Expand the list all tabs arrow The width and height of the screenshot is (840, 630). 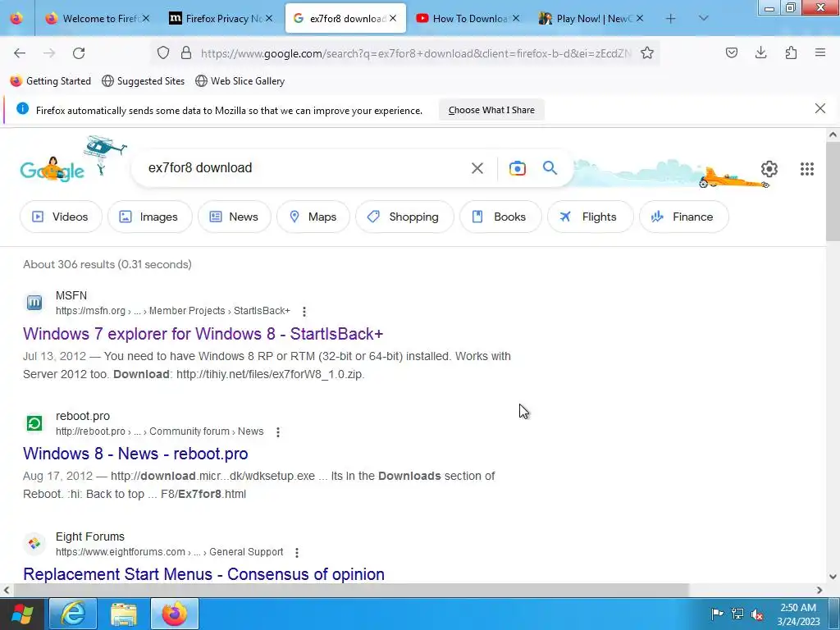(703, 18)
